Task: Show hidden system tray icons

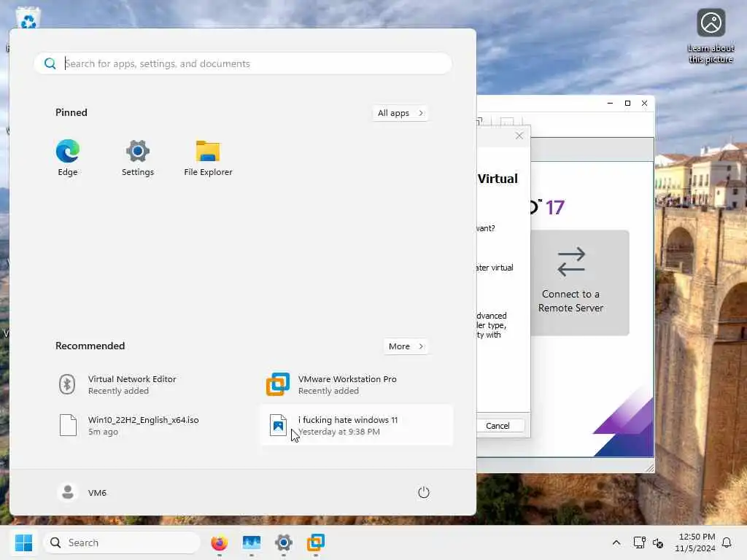Action: coord(616,542)
